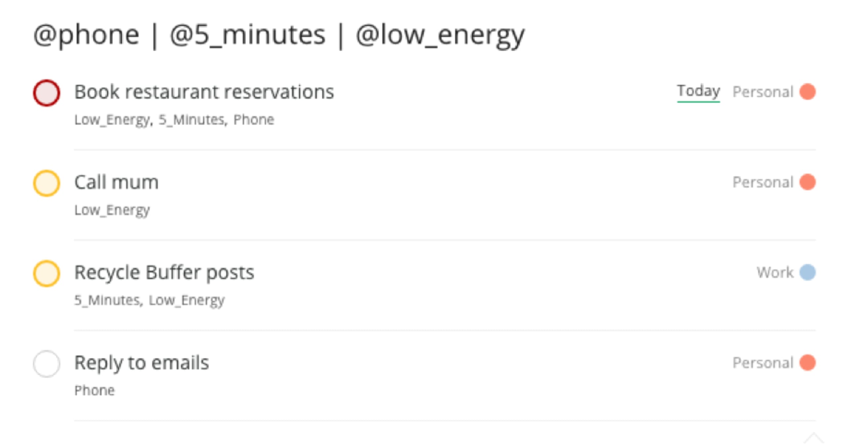The width and height of the screenshot is (868, 446).
Task: Click the orange Personal color swatch beside Reply to emails
Action: click(x=807, y=363)
